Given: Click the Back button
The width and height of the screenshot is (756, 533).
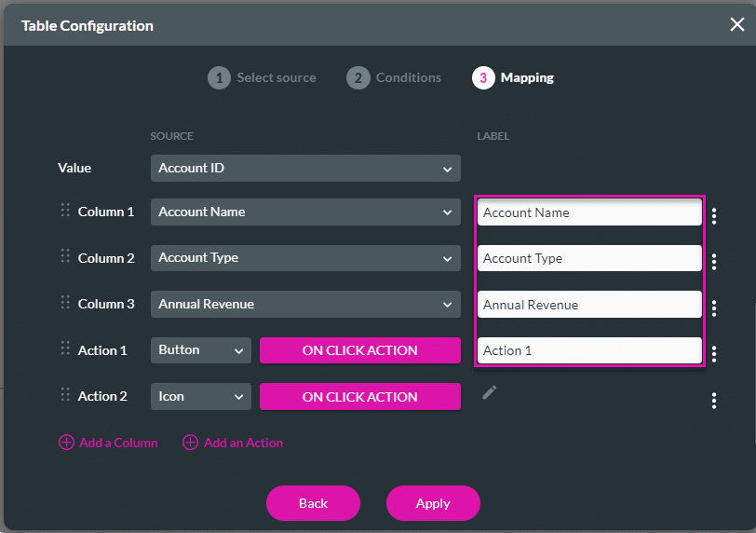Looking at the screenshot, I should (313, 503).
